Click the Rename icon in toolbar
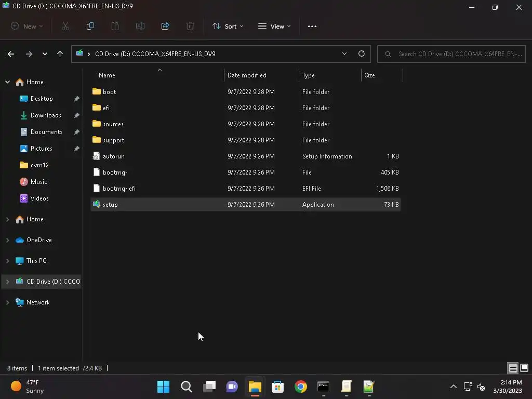The width and height of the screenshot is (532, 399). pyautogui.click(x=140, y=26)
